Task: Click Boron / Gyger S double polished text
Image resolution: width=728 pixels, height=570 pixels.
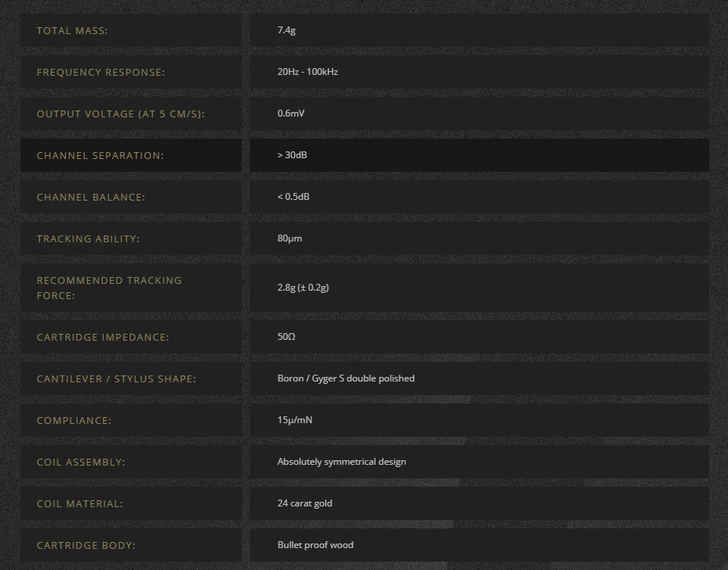Action: pos(346,378)
